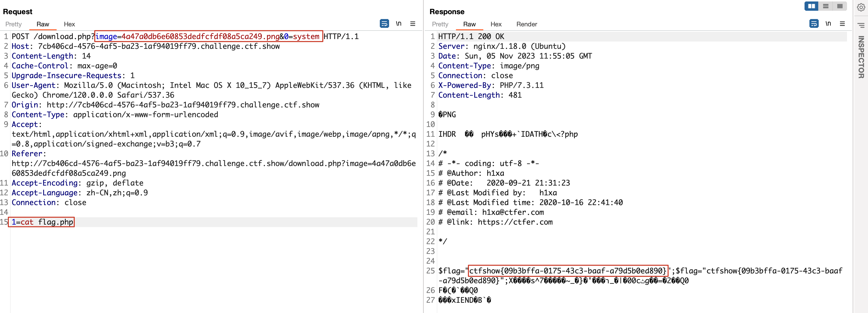
Task: Switch Response view to Pretty tab
Action: (x=440, y=24)
